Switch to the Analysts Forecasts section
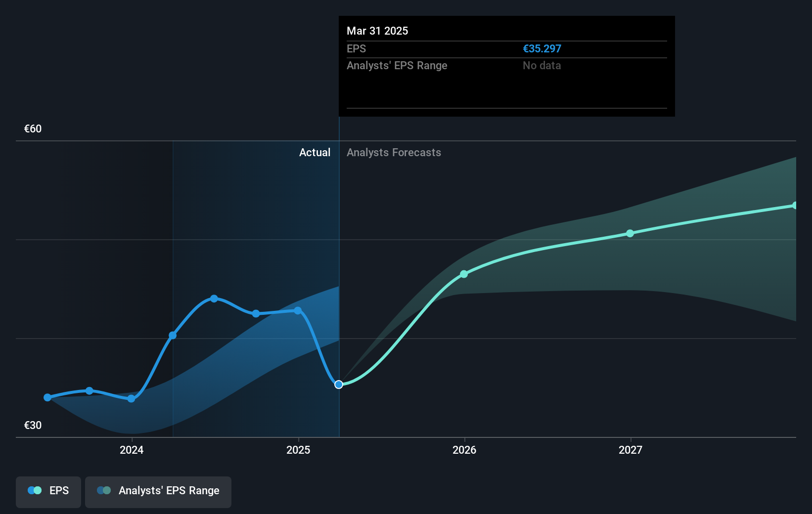The height and width of the screenshot is (514, 812). [x=394, y=152]
